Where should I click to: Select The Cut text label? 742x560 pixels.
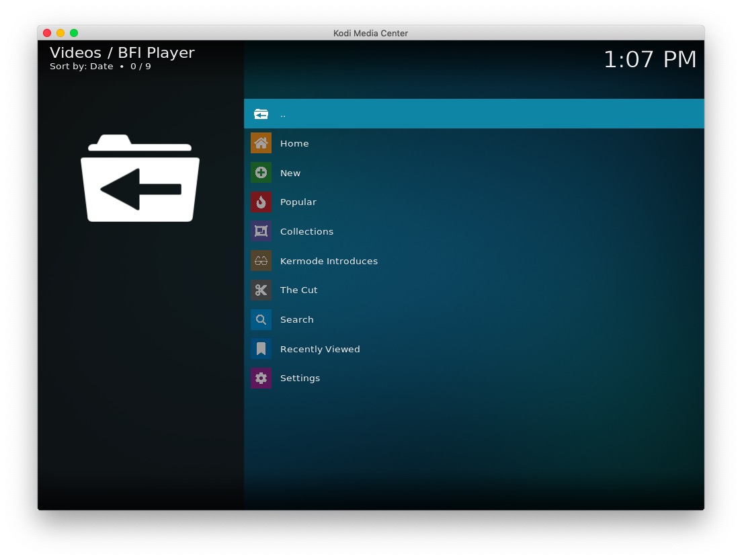pyautogui.click(x=298, y=290)
